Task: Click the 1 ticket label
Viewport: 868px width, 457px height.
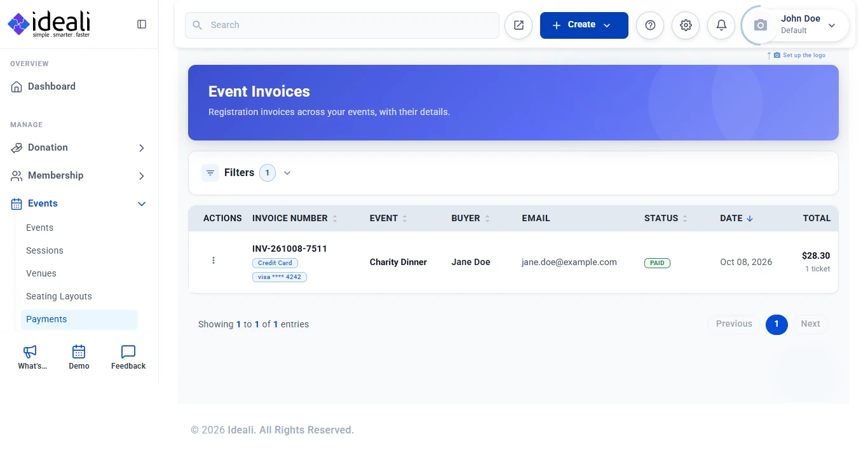Action: 818,269
